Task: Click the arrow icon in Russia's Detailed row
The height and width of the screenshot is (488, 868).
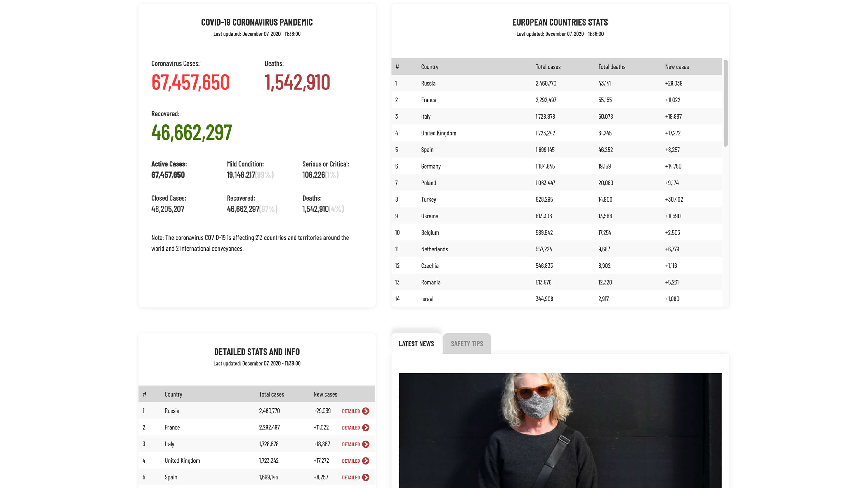Action: tap(366, 411)
